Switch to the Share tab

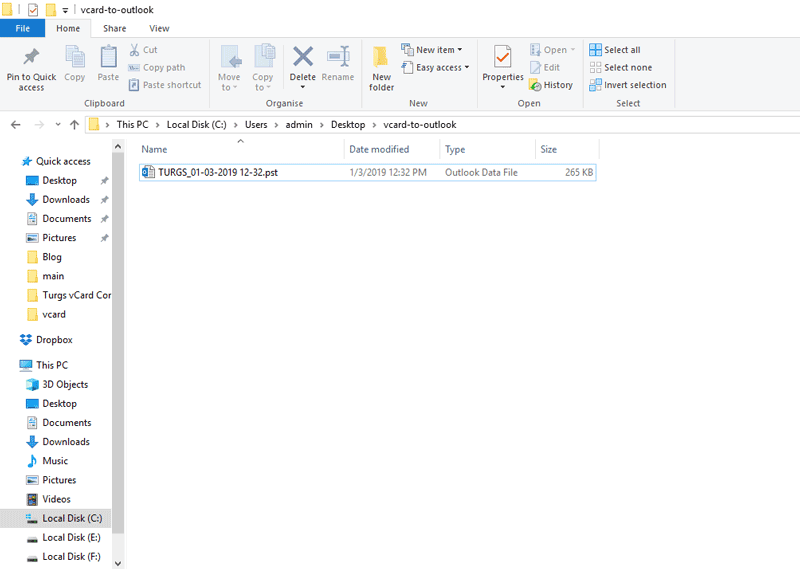tap(114, 28)
